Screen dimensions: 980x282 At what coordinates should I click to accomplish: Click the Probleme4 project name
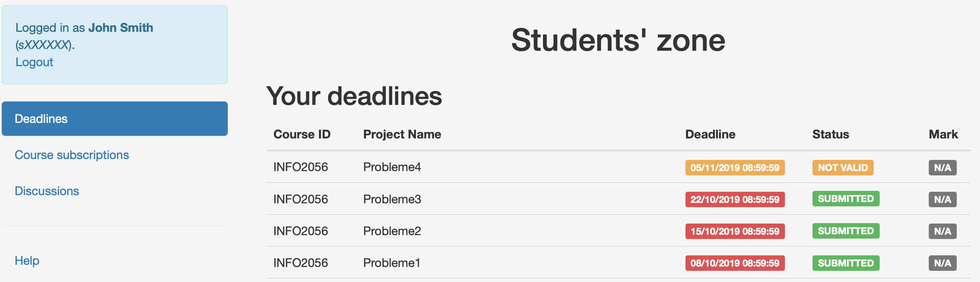[392, 167]
